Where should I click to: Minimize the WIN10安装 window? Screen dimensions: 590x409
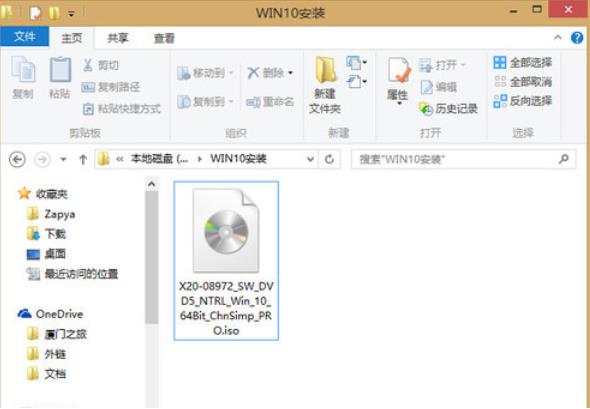[x=513, y=11]
